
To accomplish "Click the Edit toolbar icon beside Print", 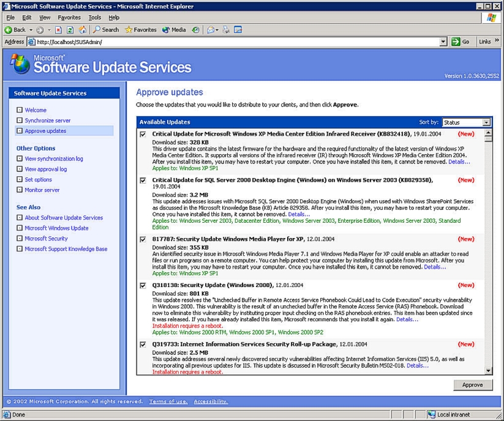I will pos(238,30).
